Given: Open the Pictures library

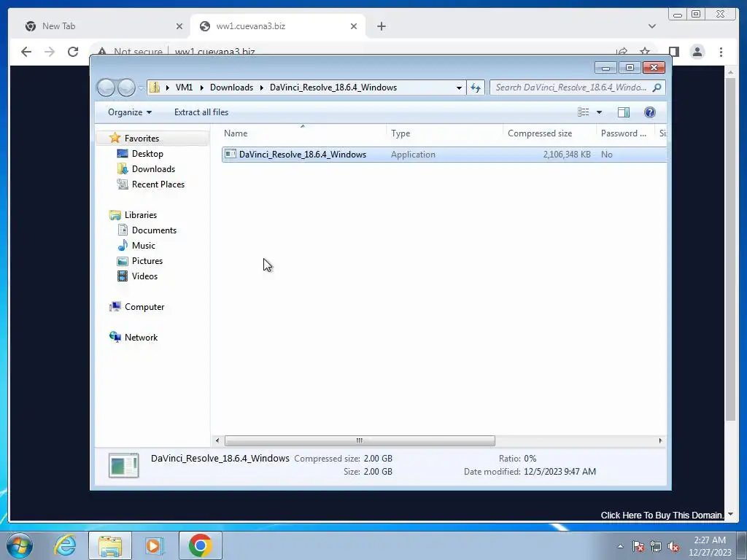Looking at the screenshot, I should point(147,261).
